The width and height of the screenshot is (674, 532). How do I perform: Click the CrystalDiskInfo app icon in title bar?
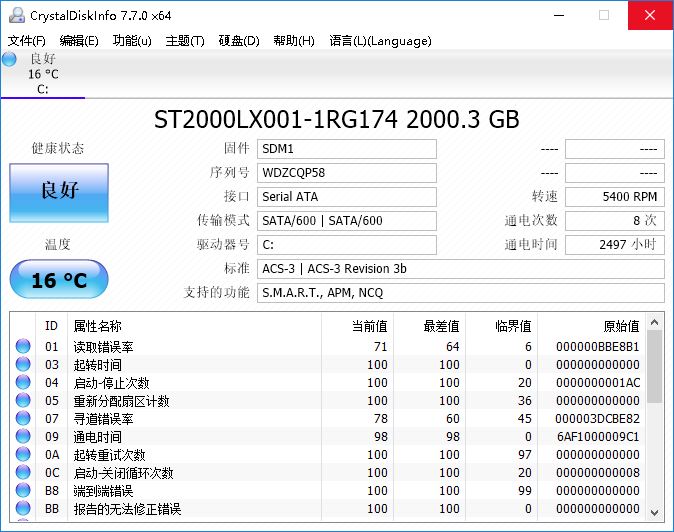[x=17, y=15]
